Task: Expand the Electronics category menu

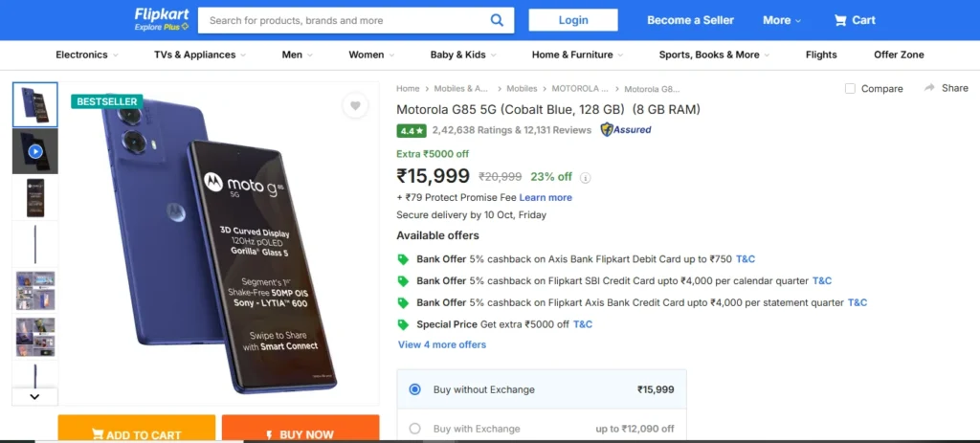Action: pyautogui.click(x=87, y=55)
